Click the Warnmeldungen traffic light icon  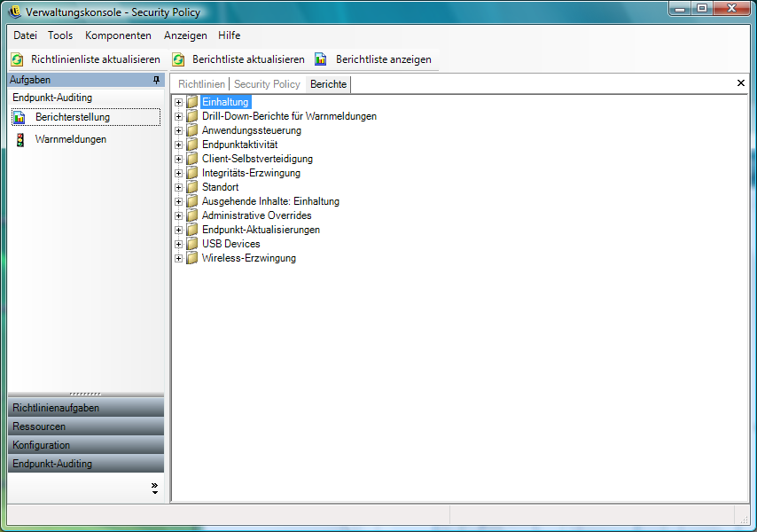(20, 139)
